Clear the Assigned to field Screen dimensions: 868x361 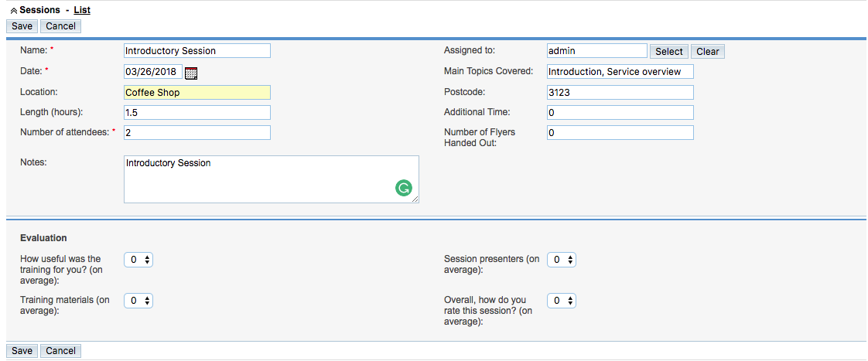click(707, 52)
